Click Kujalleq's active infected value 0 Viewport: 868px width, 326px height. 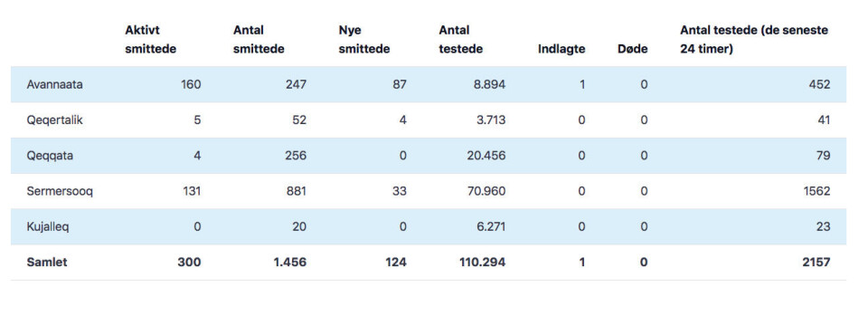pyautogui.click(x=198, y=226)
